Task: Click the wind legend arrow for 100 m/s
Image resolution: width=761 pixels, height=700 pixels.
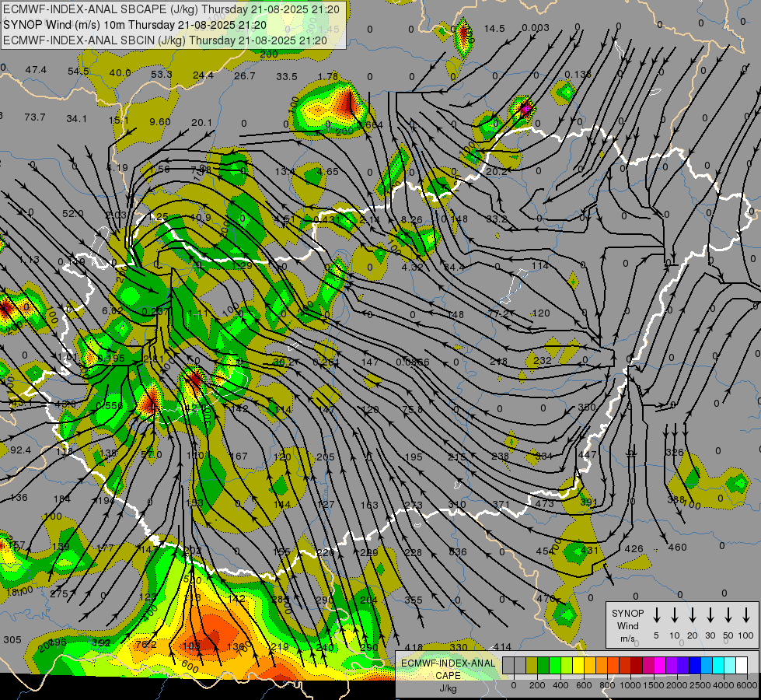Action: (746, 615)
